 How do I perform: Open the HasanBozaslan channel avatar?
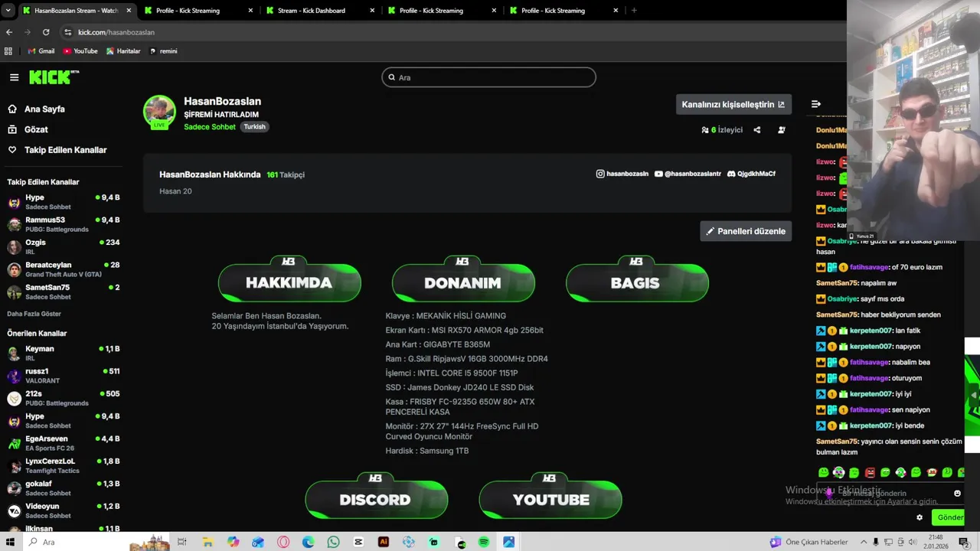click(159, 112)
